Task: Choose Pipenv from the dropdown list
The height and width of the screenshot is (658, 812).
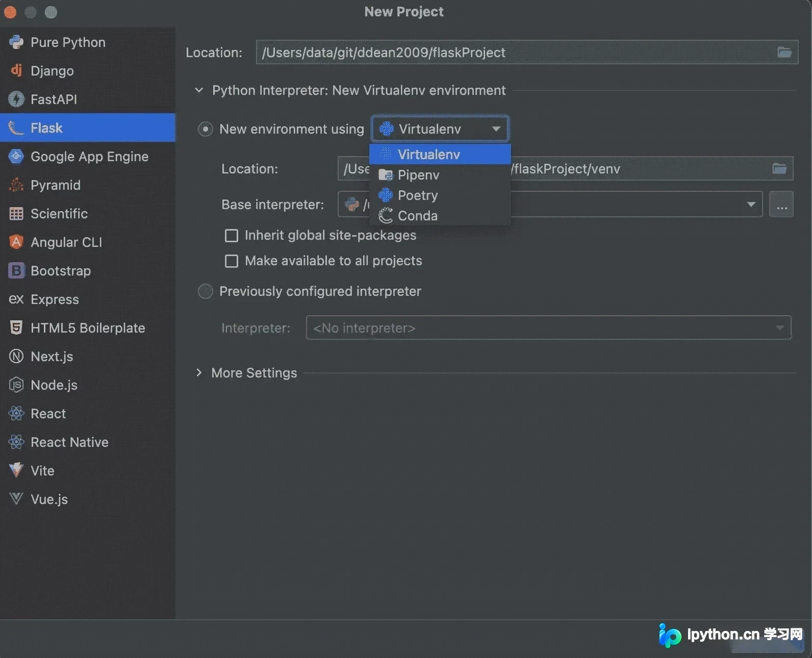Action: (440, 175)
